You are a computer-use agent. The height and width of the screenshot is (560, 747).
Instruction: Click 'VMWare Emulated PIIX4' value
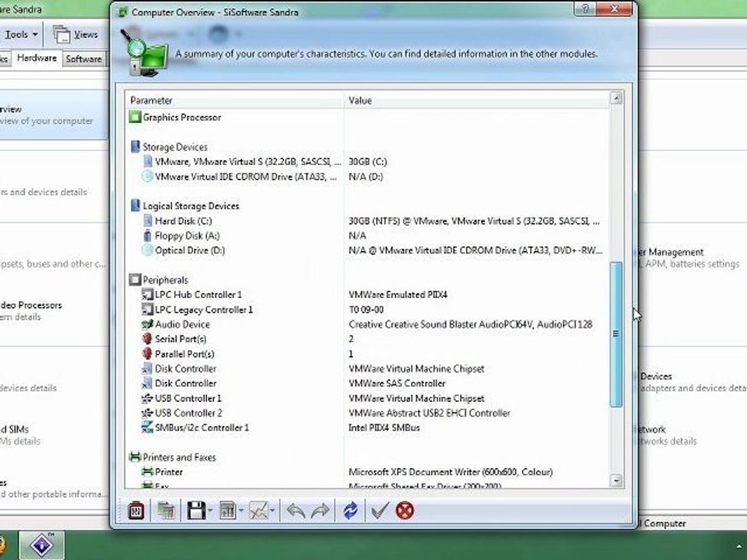pos(398,295)
